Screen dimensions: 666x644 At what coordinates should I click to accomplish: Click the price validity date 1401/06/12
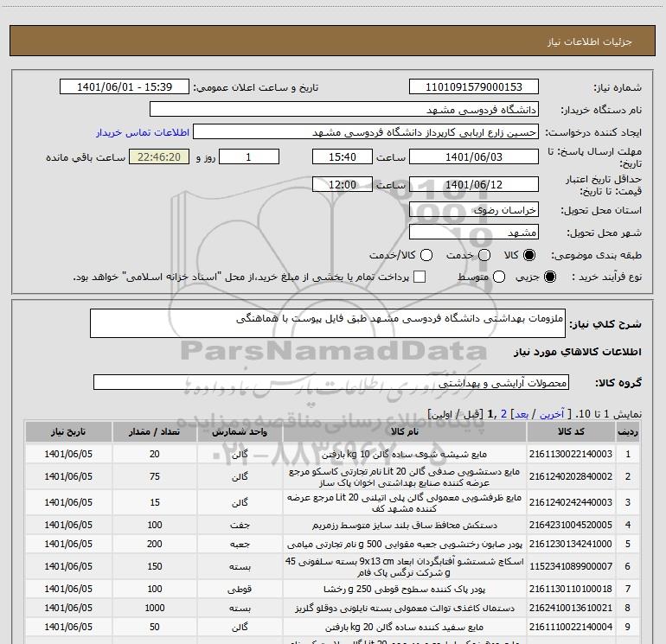(x=474, y=185)
